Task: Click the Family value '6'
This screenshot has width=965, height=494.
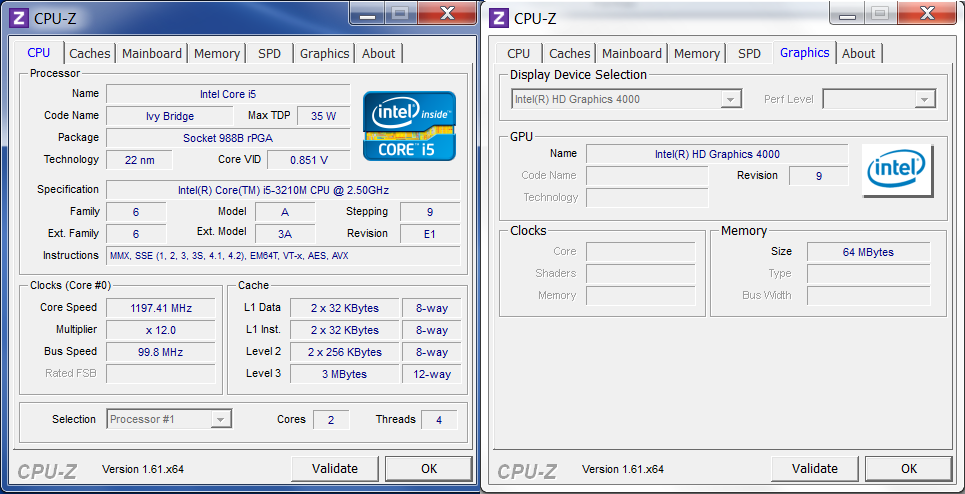Action: tap(136, 212)
